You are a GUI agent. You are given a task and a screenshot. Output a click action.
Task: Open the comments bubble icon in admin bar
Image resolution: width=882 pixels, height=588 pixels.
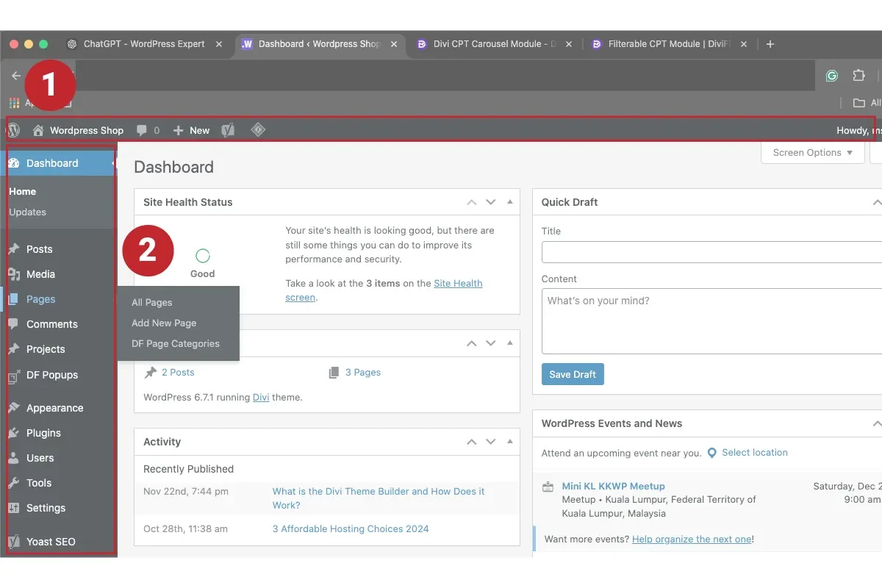(142, 130)
